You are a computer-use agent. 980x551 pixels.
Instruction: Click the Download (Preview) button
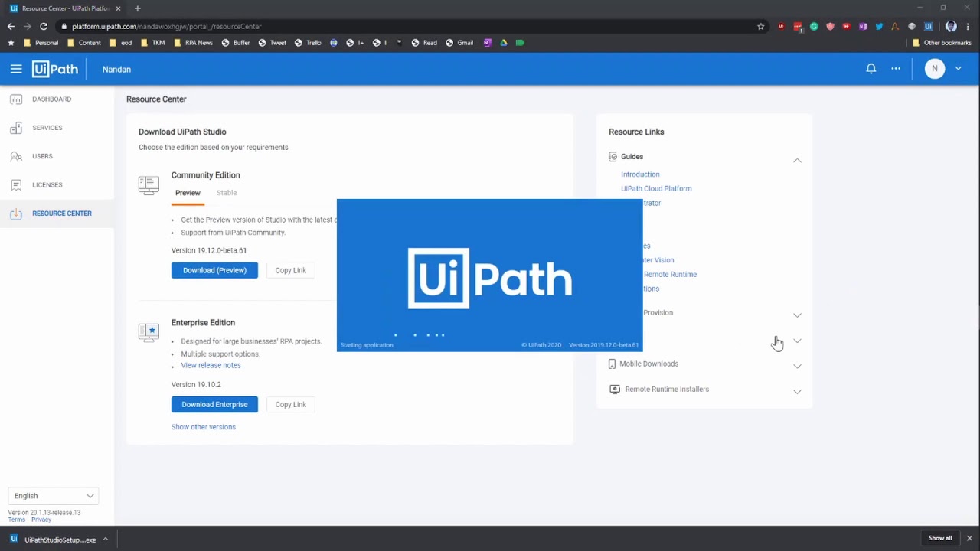tap(214, 270)
